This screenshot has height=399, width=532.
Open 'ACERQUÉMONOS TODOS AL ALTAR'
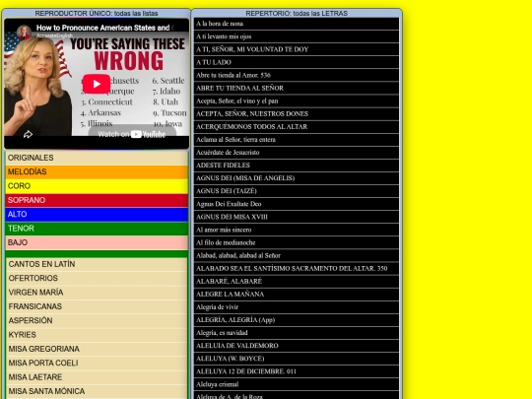tap(297, 127)
